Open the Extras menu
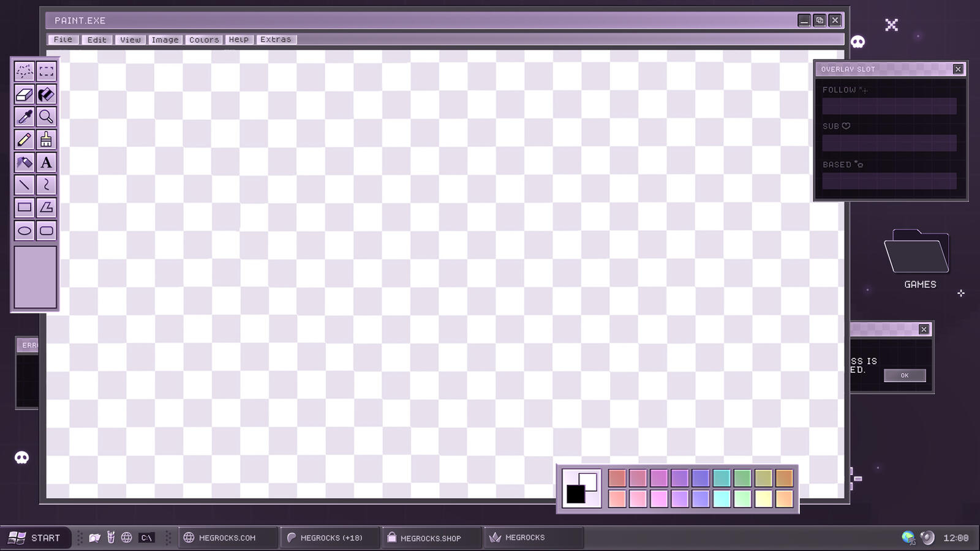This screenshot has height=551, width=980. click(x=276, y=39)
